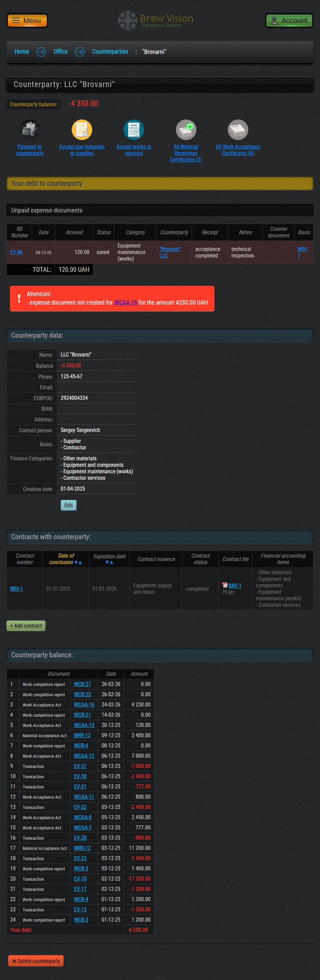The width and height of the screenshot is (320, 980).
Task: Navigate to Office in the breadcrumb
Action: [60, 52]
